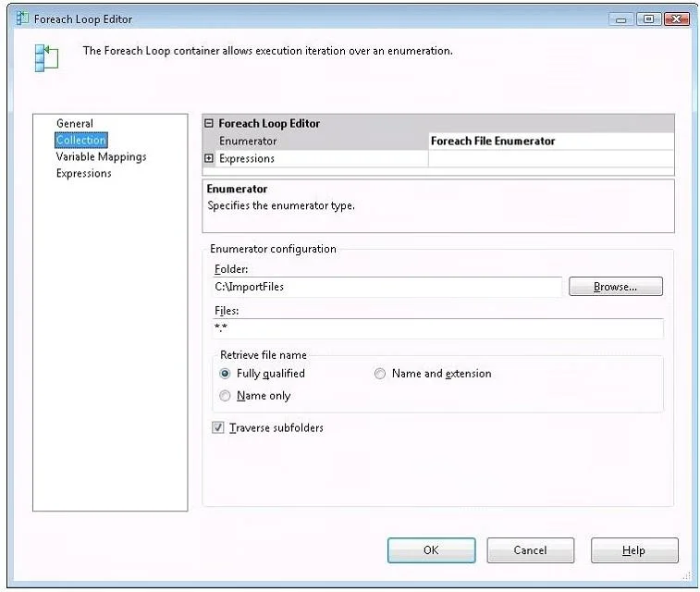Click the Cancel button
This screenshot has height=592, width=700.
pyautogui.click(x=531, y=550)
